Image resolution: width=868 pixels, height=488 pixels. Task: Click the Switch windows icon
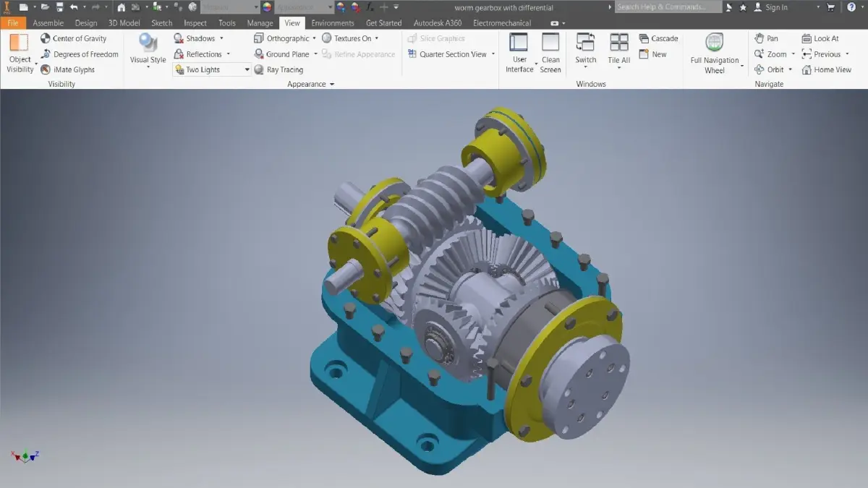(586, 42)
